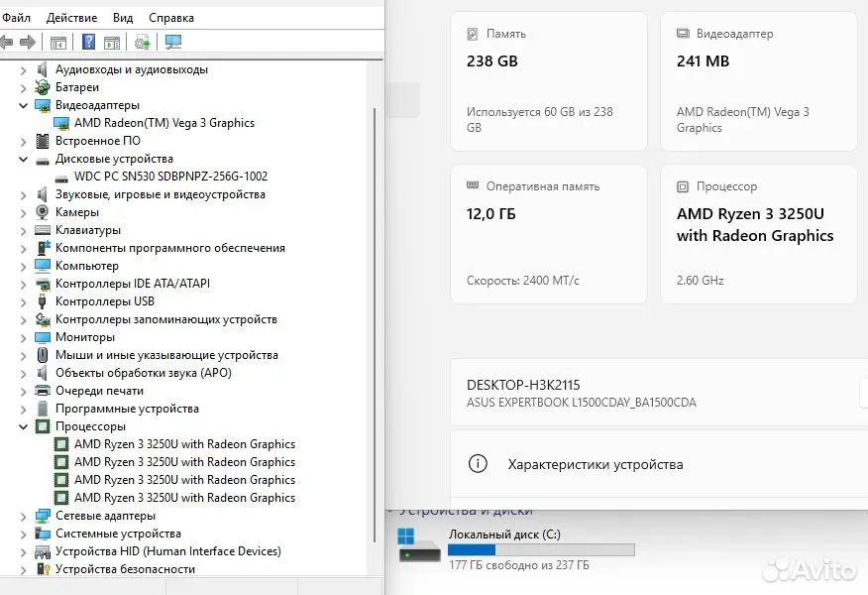The height and width of the screenshot is (595, 868).
Task: Click the Компоненты программного обеспечения icon
Action: point(43,248)
